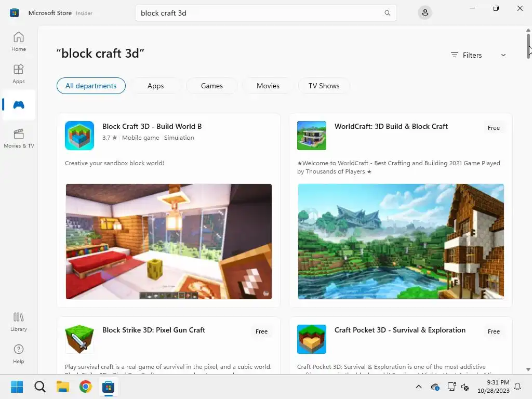Viewport: 532px width, 399px height.
Task: Click Microsoft Store taskbar icon
Action: (108, 387)
